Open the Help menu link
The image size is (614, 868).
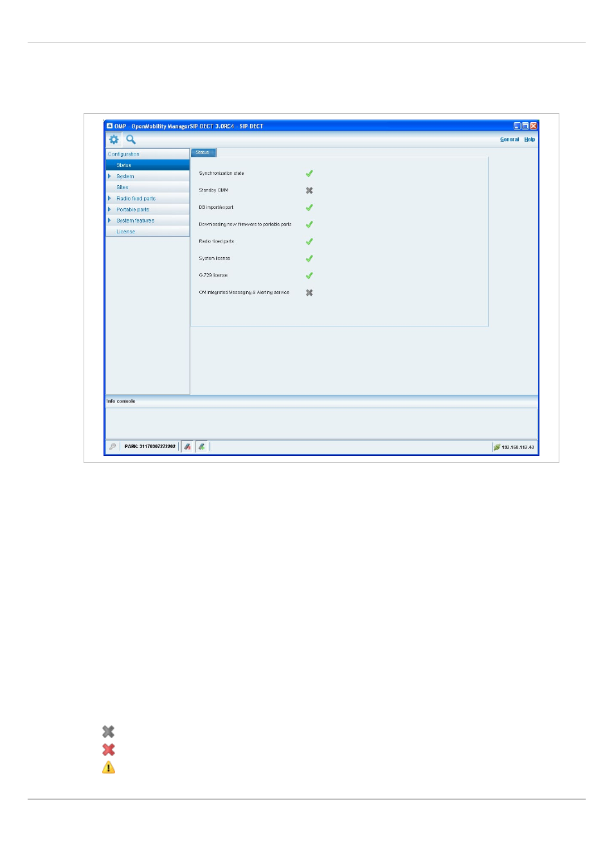(529, 140)
